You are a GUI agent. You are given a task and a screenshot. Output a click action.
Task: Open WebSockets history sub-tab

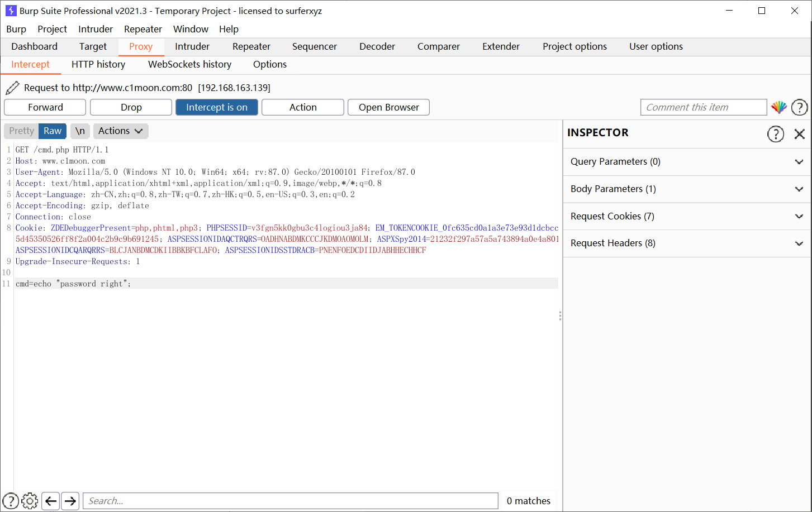(x=189, y=64)
